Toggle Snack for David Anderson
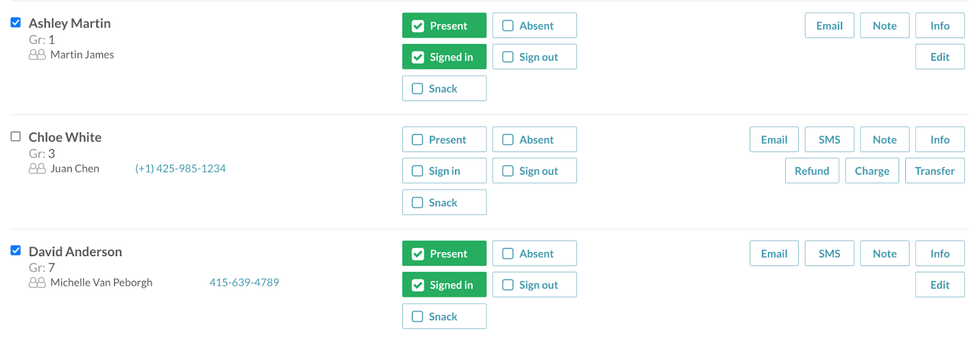The width and height of the screenshot is (980, 342). tap(444, 316)
